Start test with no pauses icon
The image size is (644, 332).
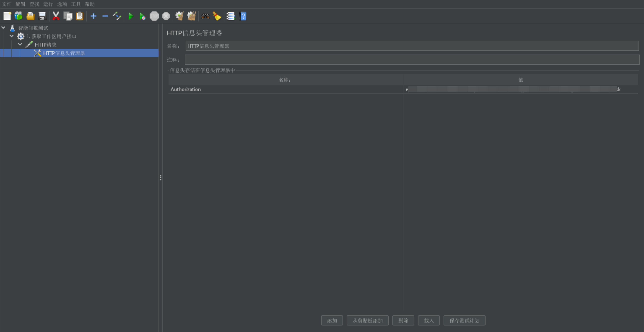point(142,16)
